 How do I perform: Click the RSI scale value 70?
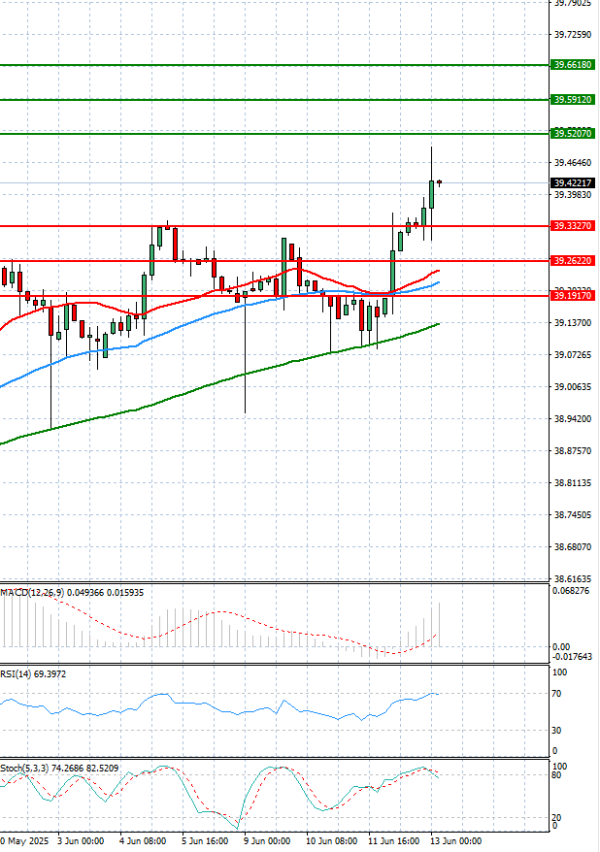(557, 694)
